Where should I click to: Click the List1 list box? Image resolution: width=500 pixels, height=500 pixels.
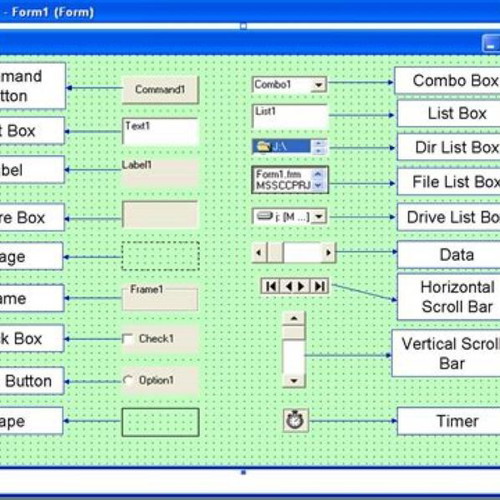point(290,116)
